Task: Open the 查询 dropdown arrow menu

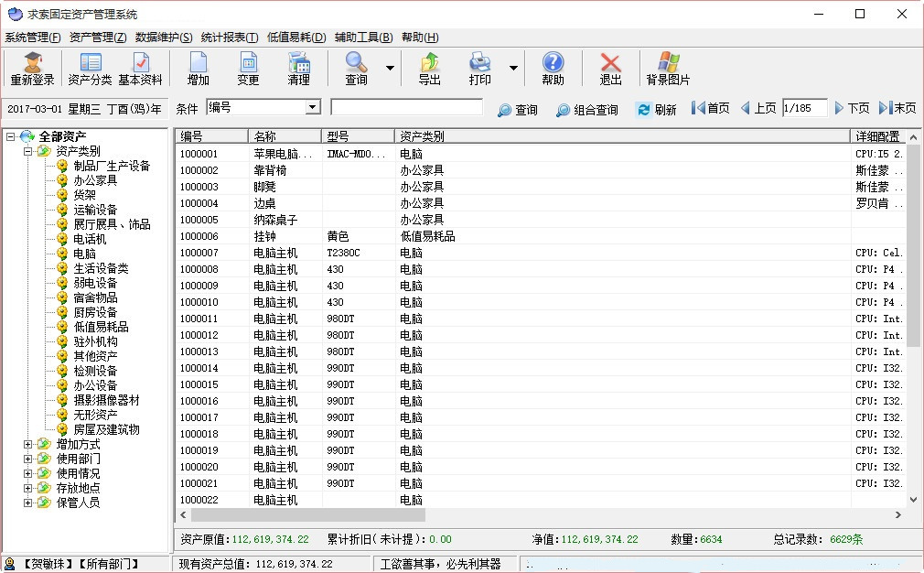Action: click(389, 68)
